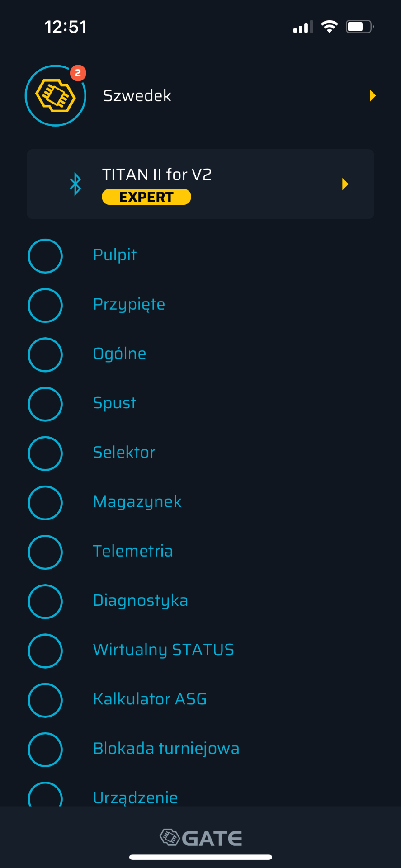
Task: Expand the TITAN II device arrow
Action: click(x=345, y=184)
